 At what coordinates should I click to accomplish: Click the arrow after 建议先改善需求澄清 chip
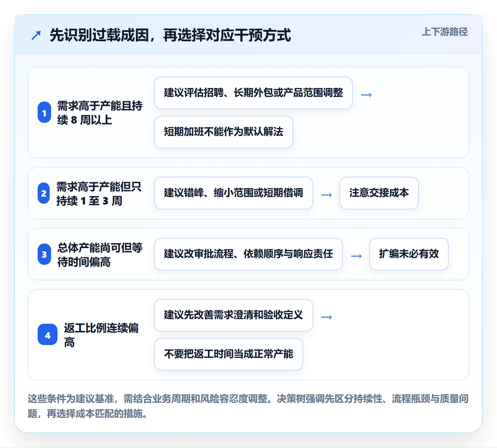327,317
